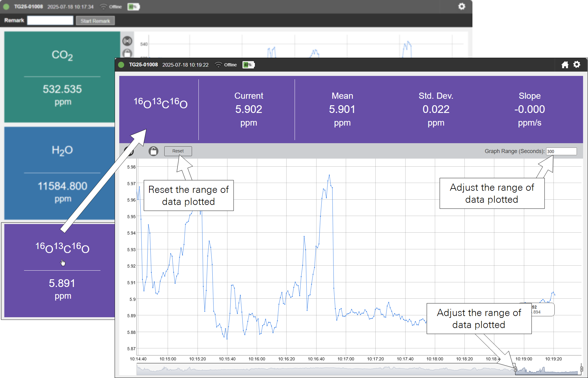The width and height of the screenshot is (588, 378).
Task: Click 5.98 label on the y-axis
Action: coord(131,167)
